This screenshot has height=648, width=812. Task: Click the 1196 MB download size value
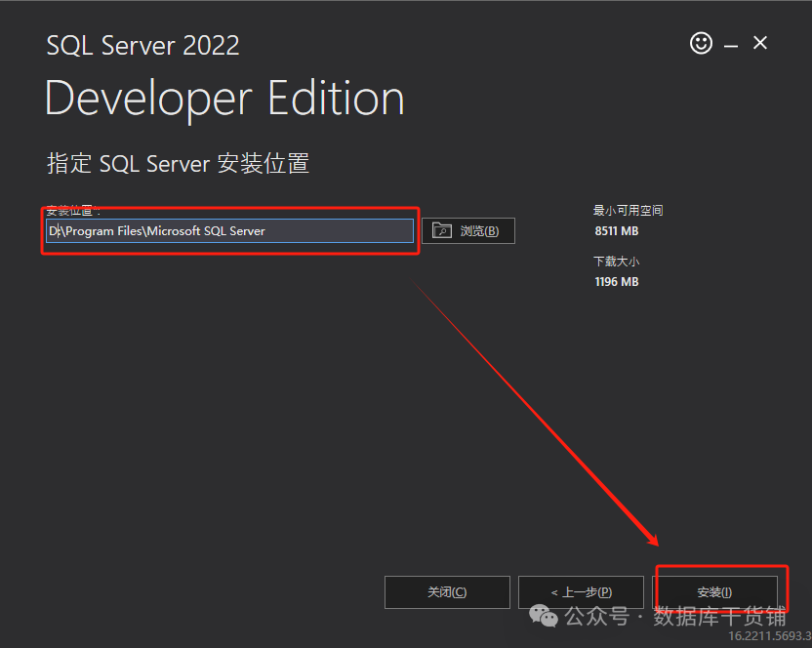pyautogui.click(x=616, y=282)
